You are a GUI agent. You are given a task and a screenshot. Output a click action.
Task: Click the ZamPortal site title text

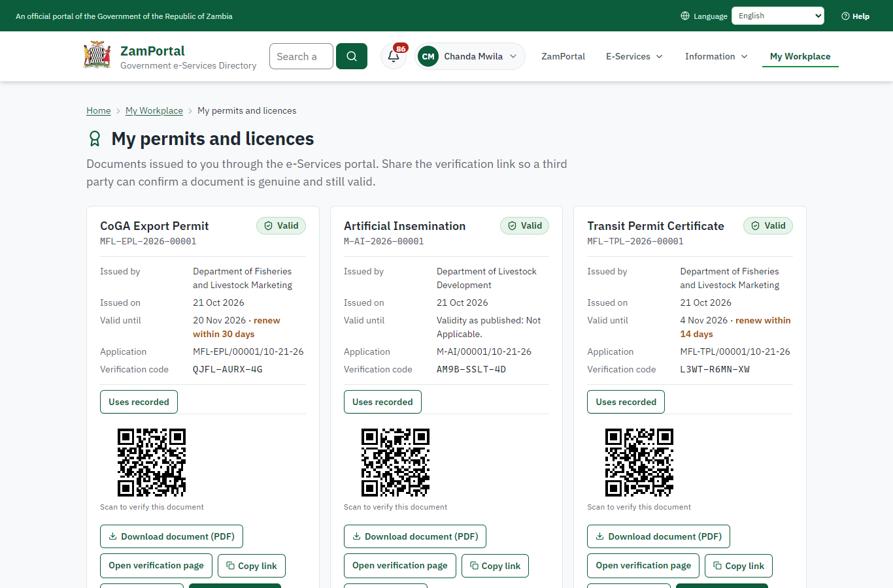(x=152, y=50)
